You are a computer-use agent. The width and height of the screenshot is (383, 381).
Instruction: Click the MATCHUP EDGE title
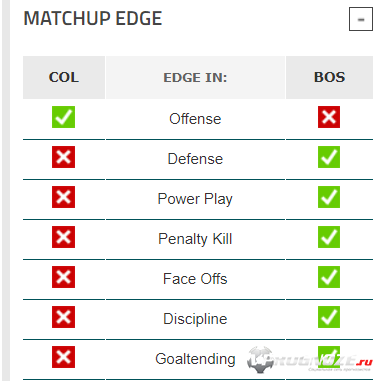coord(93,19)
